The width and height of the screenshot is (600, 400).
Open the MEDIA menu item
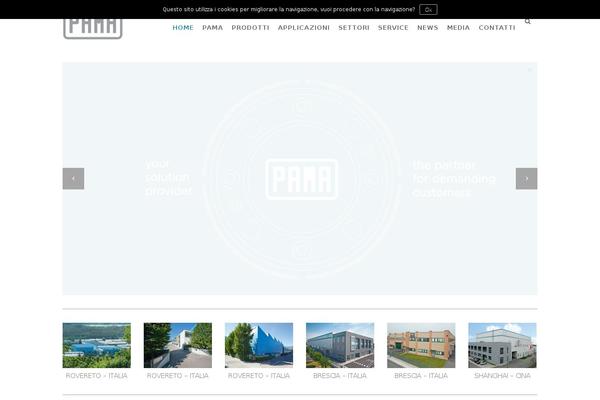click(x=458, y=28)
